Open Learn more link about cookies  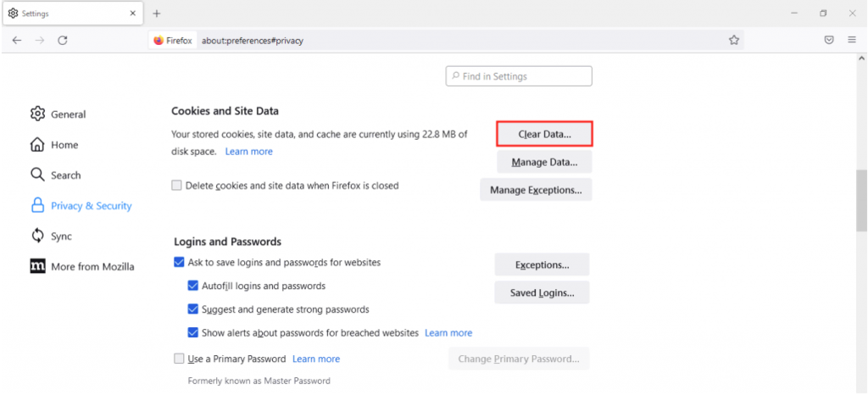tap(249, 152)
